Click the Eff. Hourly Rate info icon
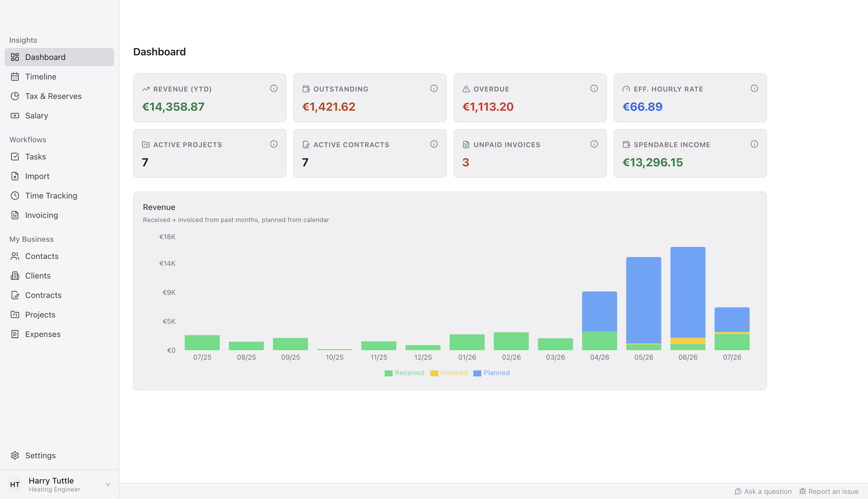Screen dimensions: 868x499 754,88
